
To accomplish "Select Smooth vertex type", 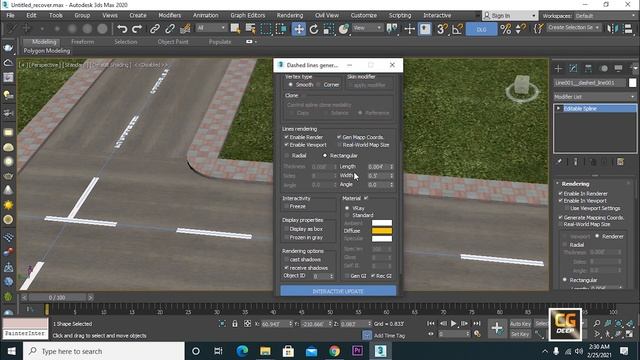I will (290, 85).
